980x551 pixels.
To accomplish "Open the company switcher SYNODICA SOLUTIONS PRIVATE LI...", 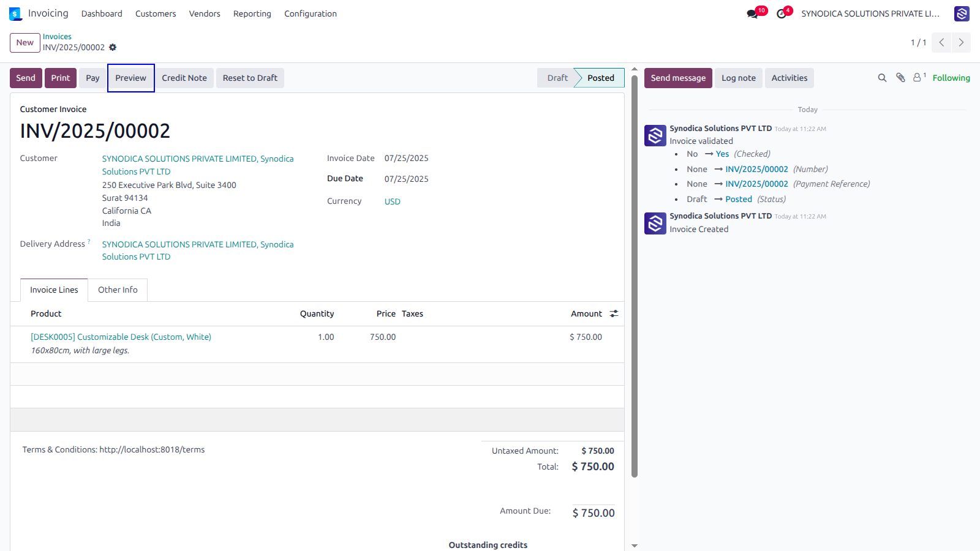I will coord(870,13).
